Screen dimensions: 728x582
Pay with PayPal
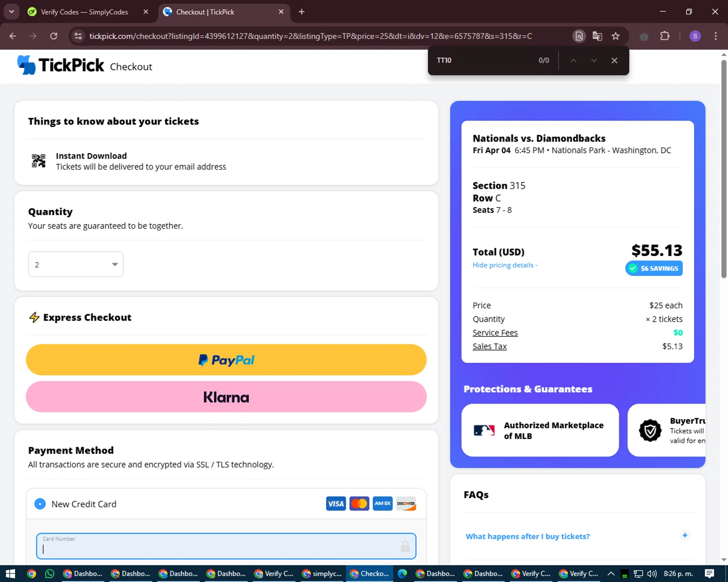[x=226, y=360]
